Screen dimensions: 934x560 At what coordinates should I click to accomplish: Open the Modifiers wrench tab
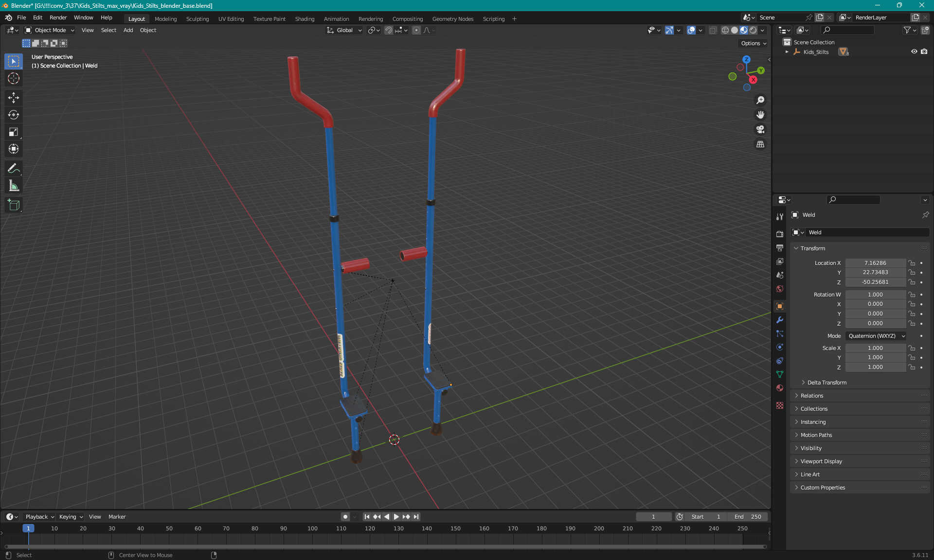(x=780, y=320)
